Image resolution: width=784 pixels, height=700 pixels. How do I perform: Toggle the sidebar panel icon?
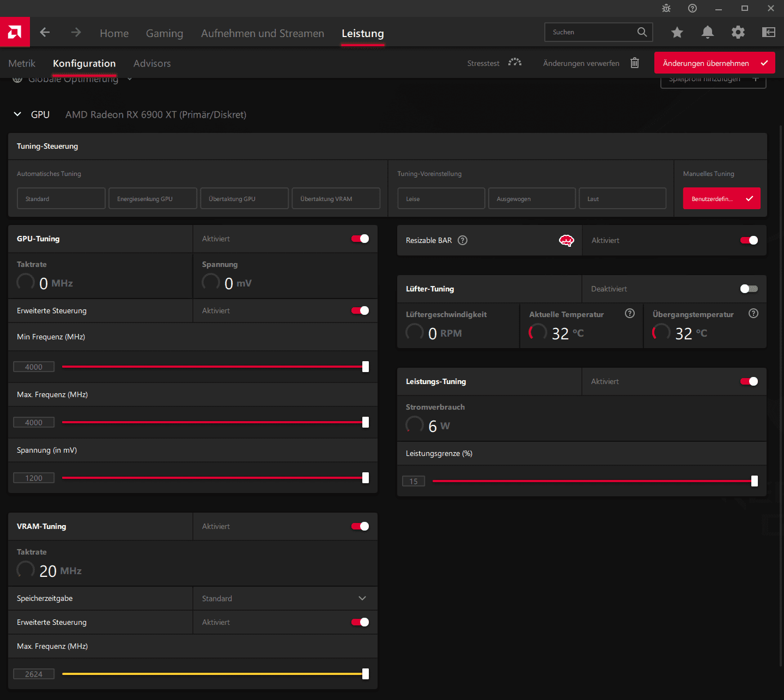coord(769,33)
